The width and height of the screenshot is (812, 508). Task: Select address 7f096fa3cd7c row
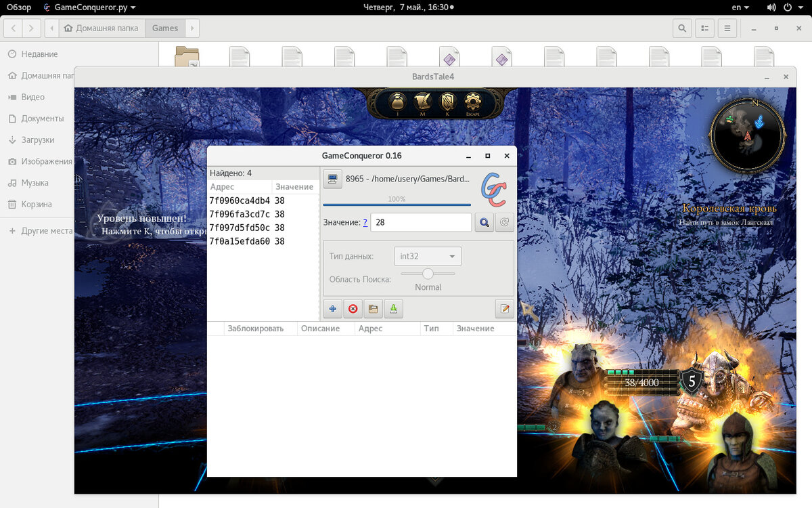click(x=263, y=214)
